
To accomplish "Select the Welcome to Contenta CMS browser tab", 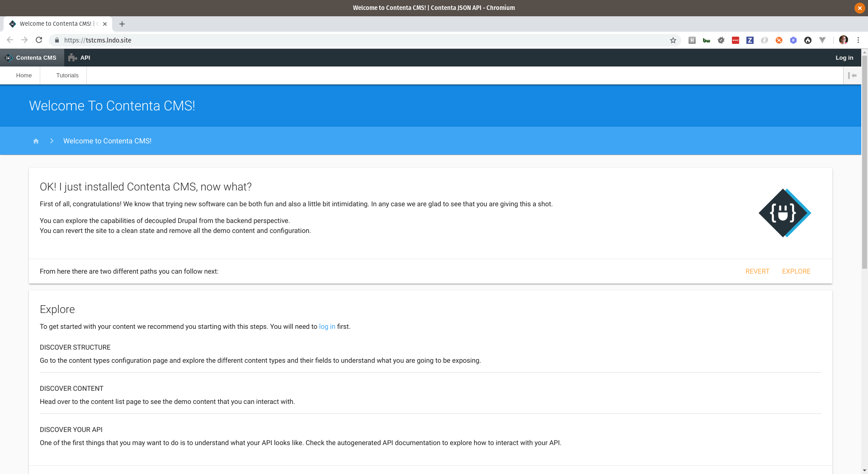I will click(x=57, y=24).
